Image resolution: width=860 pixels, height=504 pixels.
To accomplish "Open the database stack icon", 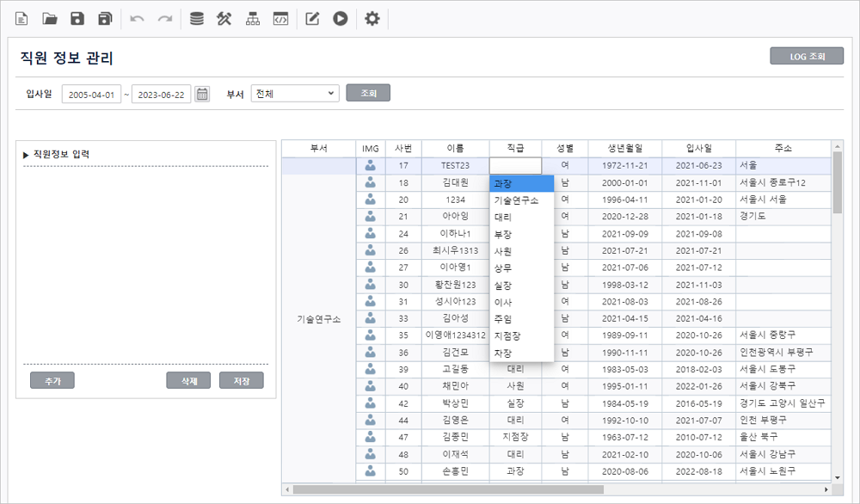I will tap(197, 19).
